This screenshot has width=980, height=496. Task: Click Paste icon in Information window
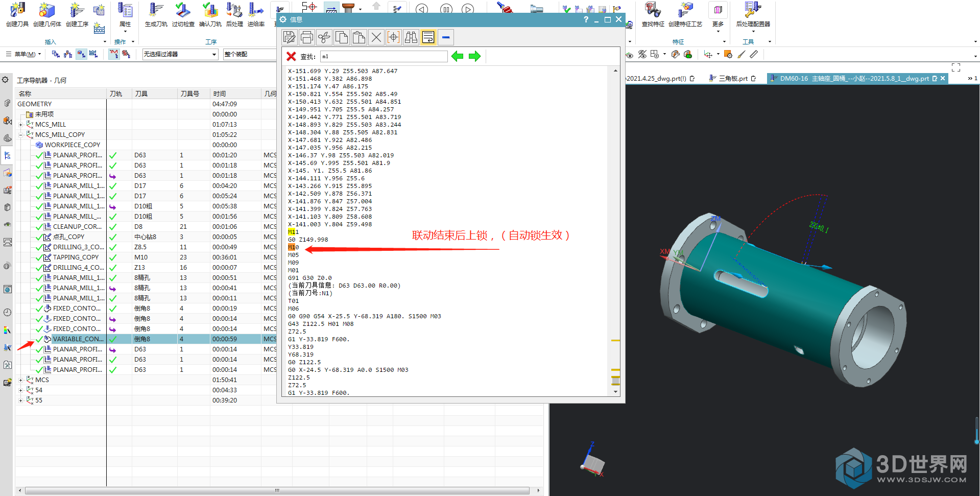point(359,37)
